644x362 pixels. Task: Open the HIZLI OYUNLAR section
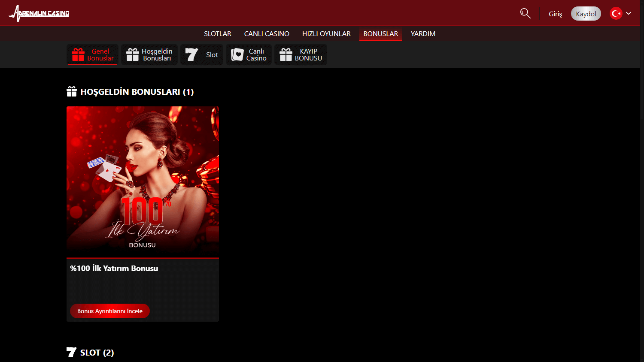coord(326,33)
